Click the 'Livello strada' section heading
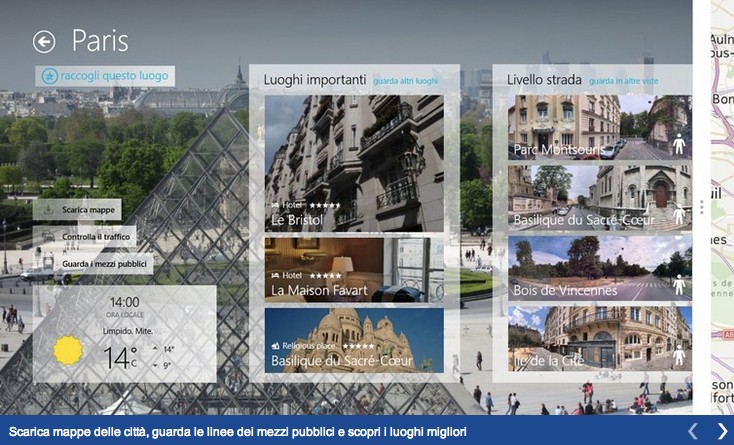This screenshot has height=445, width=734. tap(544, 80)
